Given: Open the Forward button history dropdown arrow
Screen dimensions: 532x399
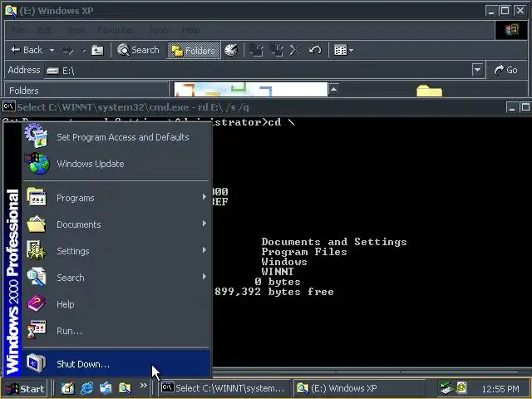Looking at the screenshot, I should [83, 50].
